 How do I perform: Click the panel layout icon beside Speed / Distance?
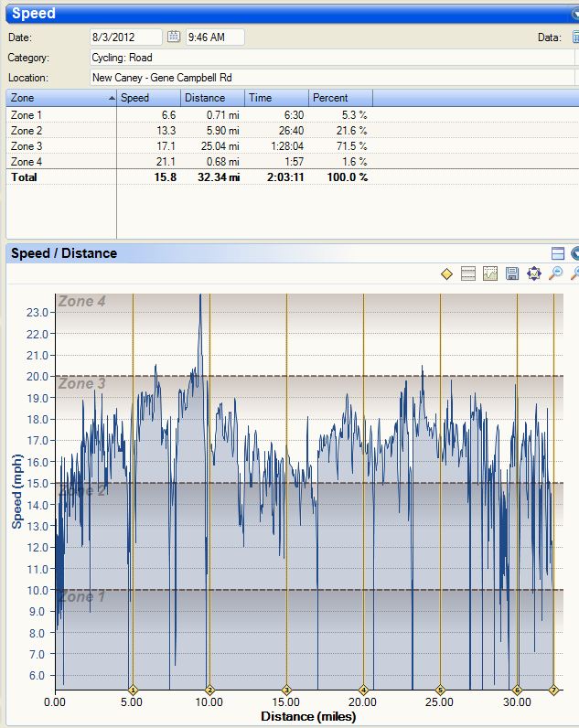click(x=558, y=253)
